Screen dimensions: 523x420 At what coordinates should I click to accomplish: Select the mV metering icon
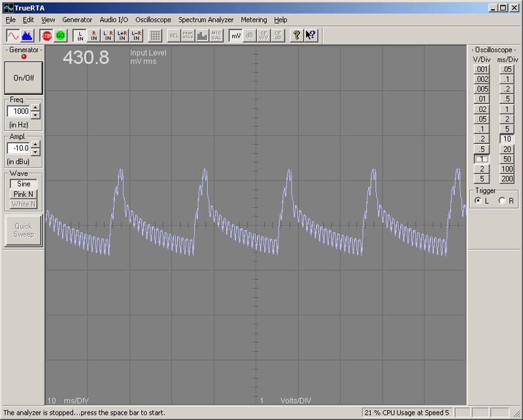(236, 35)
